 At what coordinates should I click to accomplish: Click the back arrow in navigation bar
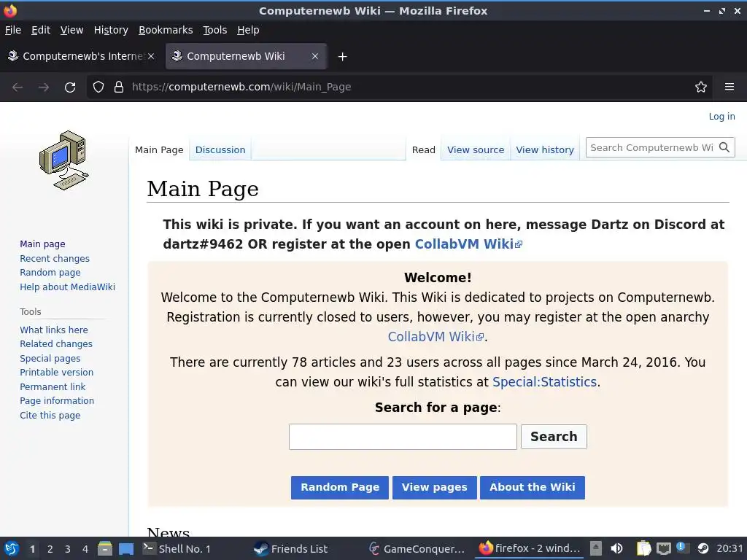click(x=18, y=87)
